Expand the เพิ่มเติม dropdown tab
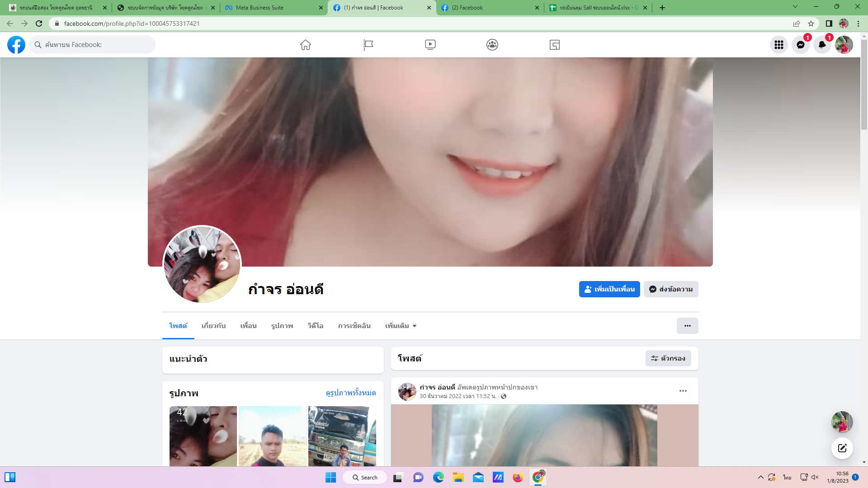The height and width of the screenshot is (488, 868). pyautogui.click(x=401, y=326)
